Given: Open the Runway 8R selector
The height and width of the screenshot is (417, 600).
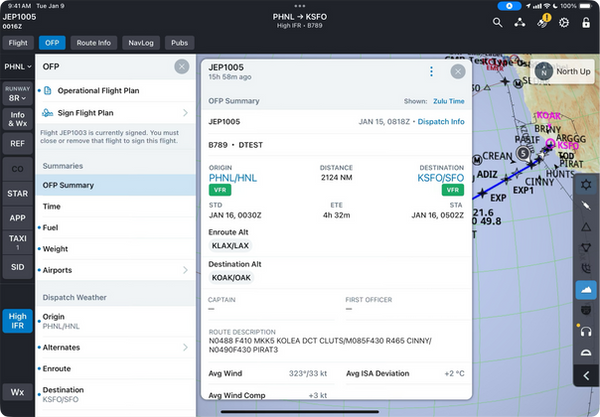Looking at the screenshot, I should pyautogui.click(x=18, y=94).
